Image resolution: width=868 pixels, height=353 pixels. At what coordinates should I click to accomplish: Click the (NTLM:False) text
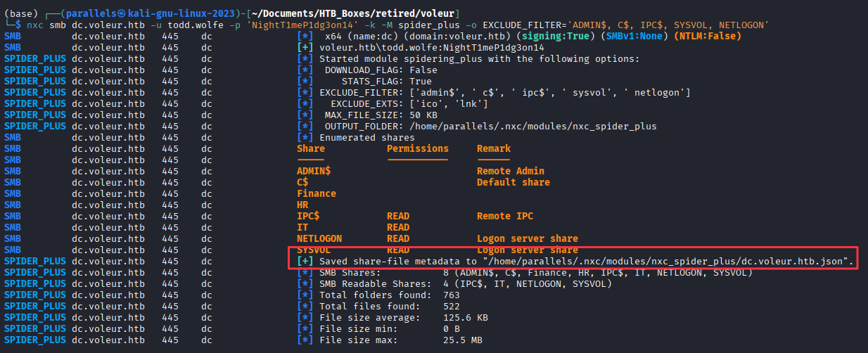(x=706, y=36)
